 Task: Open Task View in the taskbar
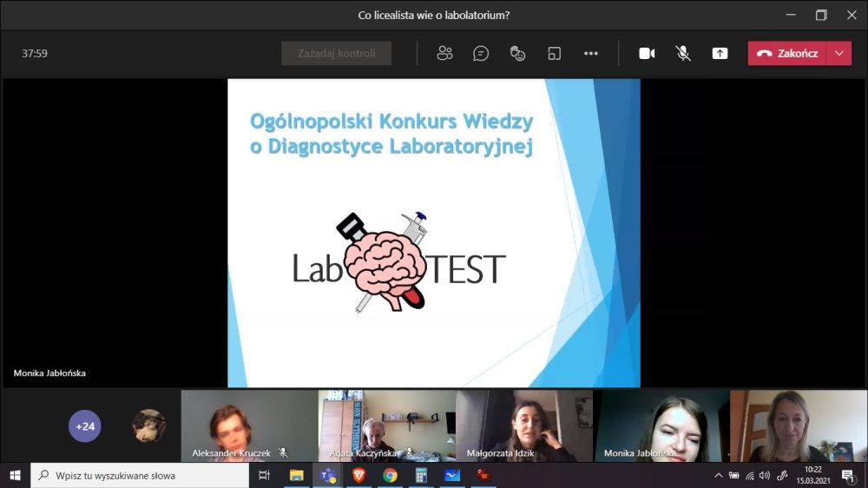point(265,475)
